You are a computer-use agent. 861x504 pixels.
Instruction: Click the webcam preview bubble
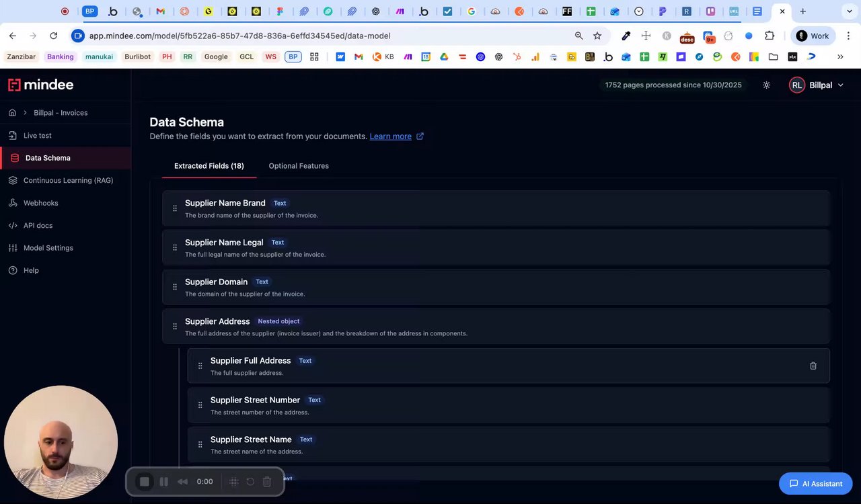pos(61,443)
